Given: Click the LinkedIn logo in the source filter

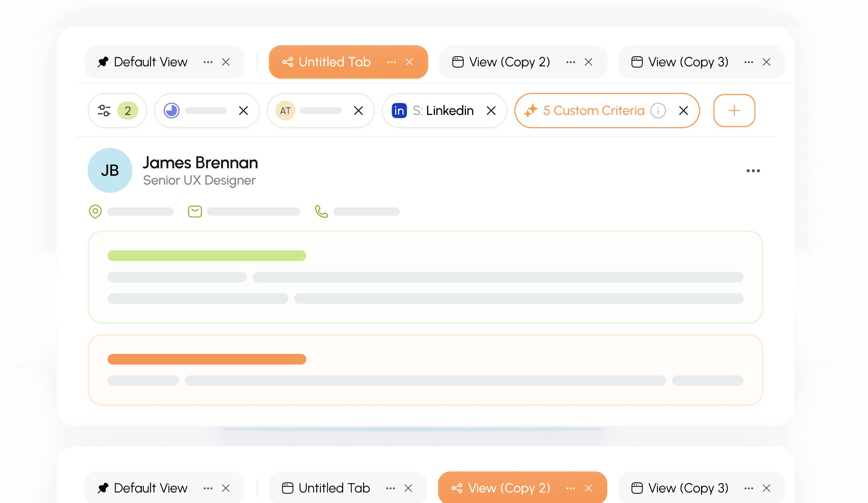Looking at the screenshot, I should [399, 111].
